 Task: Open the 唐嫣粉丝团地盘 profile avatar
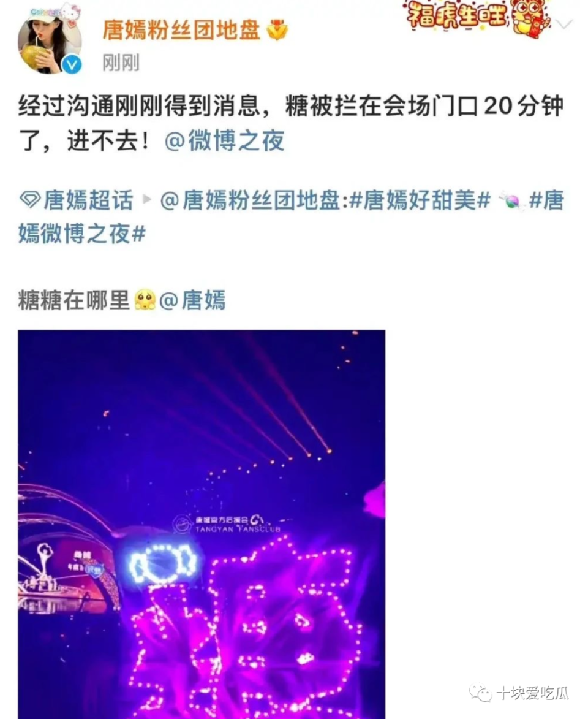point(50,39)
